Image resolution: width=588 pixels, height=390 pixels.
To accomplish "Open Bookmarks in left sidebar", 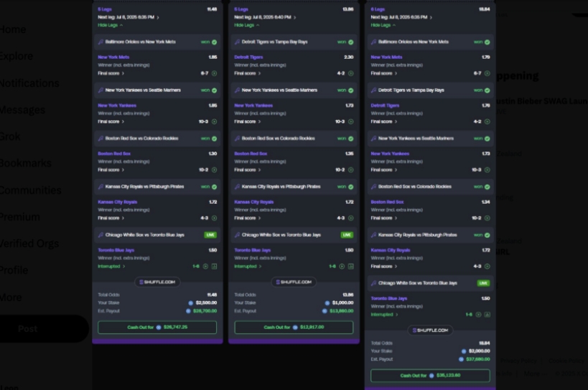I will (x=26, y=163).
